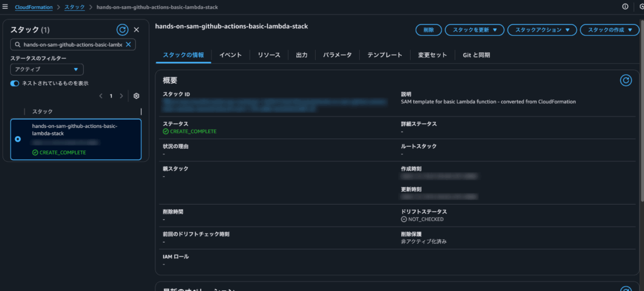Refresh the stack list panel
This screenshot has height=291, width=644.
(x=123, y=30)
